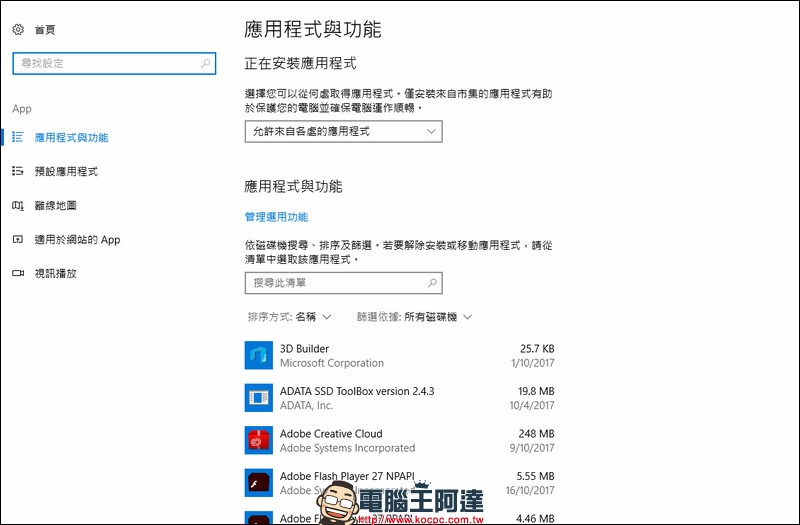Open 適用於網站的 App in the sidebar
800x525 pixels.
(x=78, y=240)
